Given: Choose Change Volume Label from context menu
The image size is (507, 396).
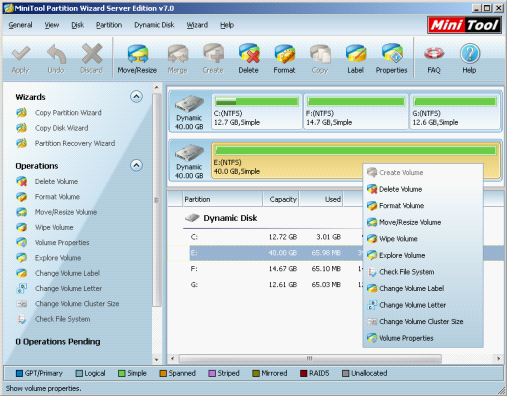Looking at the screenshot, I should [x=423, y=288].
